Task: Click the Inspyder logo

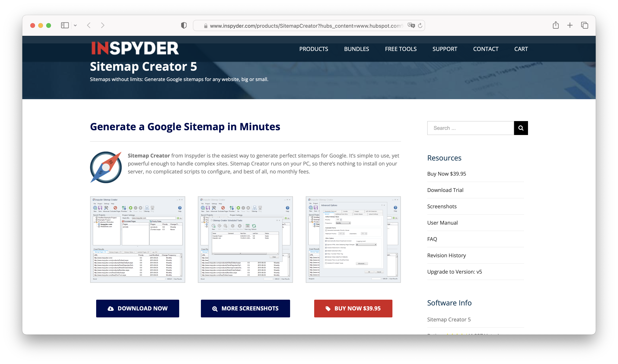Action: coord(135,48)
